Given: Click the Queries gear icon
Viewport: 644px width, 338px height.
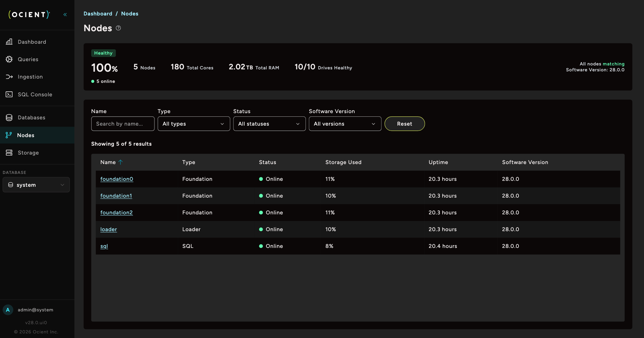Looking at the screenshot, I should 9,59.
